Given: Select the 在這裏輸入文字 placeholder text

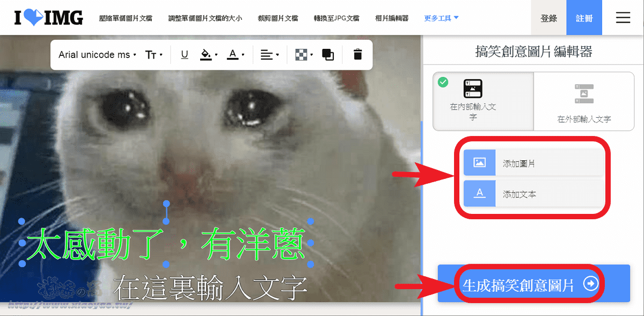Looking at the screenshot, I should tap(210, 288).
